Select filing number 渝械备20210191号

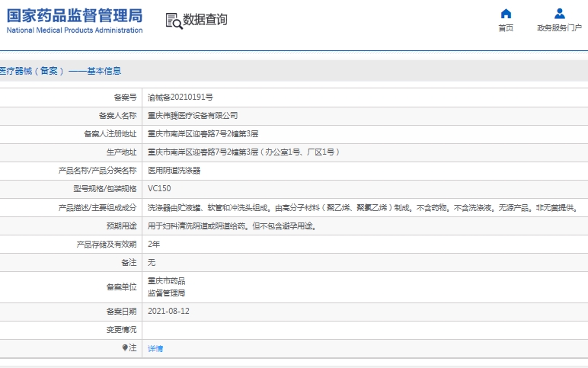click(x=181, y=98)
